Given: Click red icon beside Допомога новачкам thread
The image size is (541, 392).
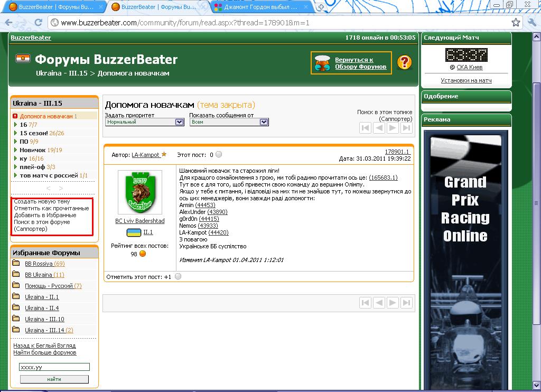Looking at the screenshot, I should [15, 116].
